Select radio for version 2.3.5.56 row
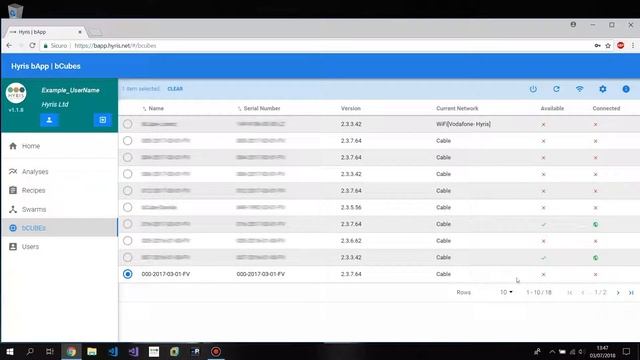640x360 pixels. [x=128, y=207]
